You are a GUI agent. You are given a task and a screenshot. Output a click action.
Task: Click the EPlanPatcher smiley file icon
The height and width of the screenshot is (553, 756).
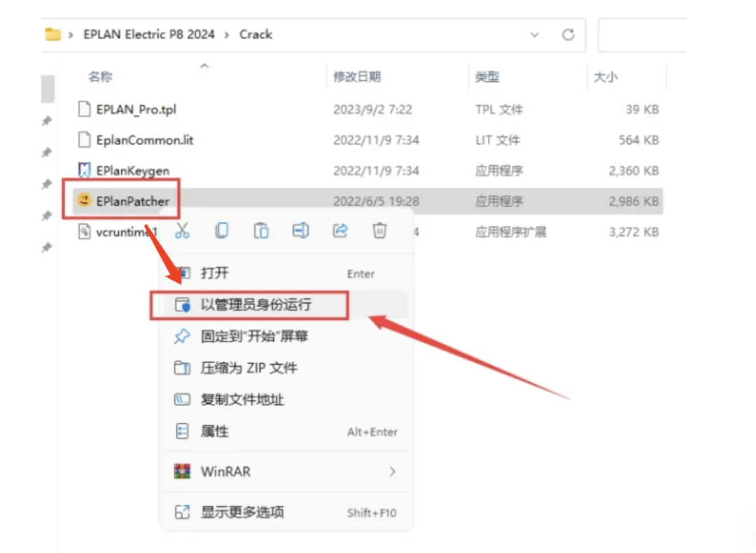pos(85,200)
